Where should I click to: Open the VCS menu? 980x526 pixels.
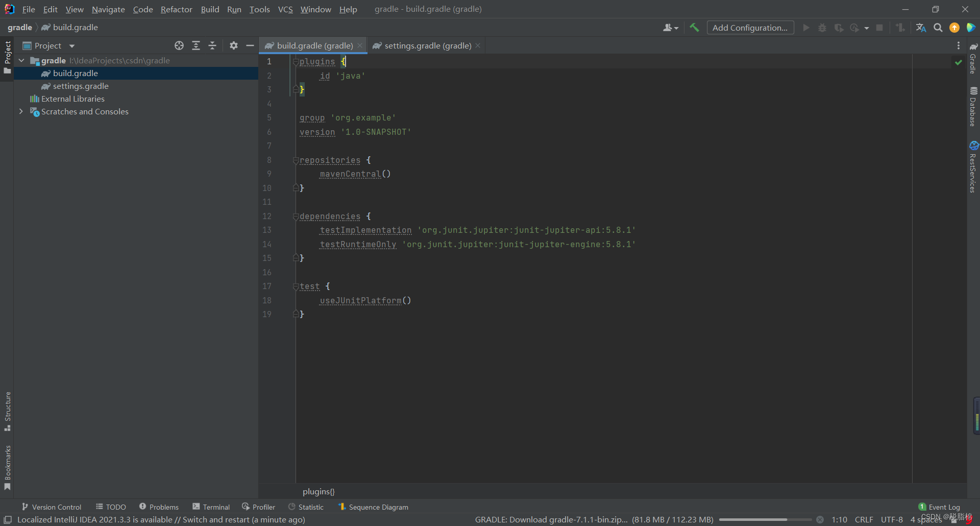pyautogui.click(x=285, y=9)
